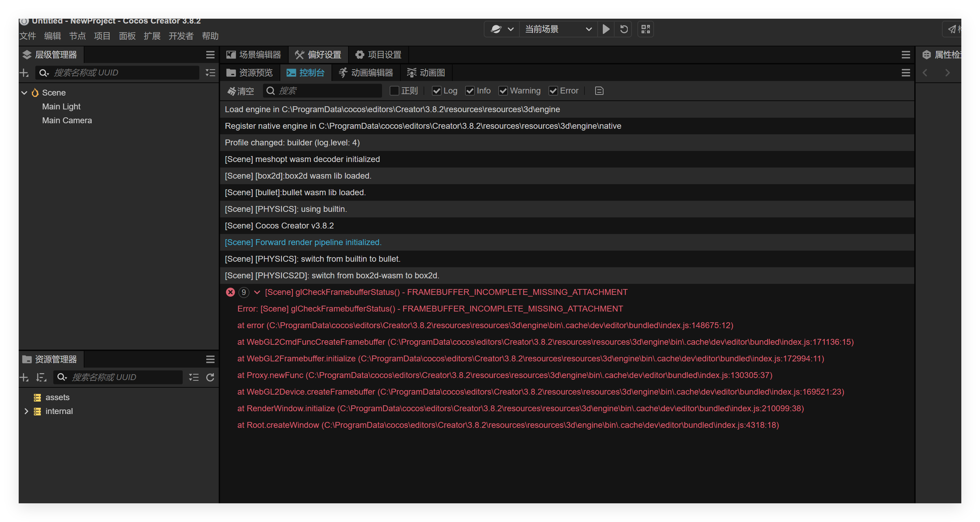Click the preview play button
Image resolution: width=980 pixels, height=522 pixels.
pyautogui.click(x=606, y=29)
